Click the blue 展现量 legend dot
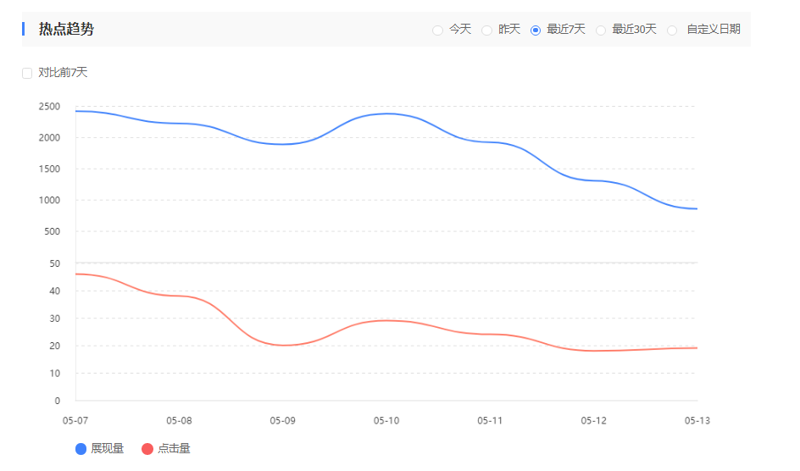 (x=81, y=448)
